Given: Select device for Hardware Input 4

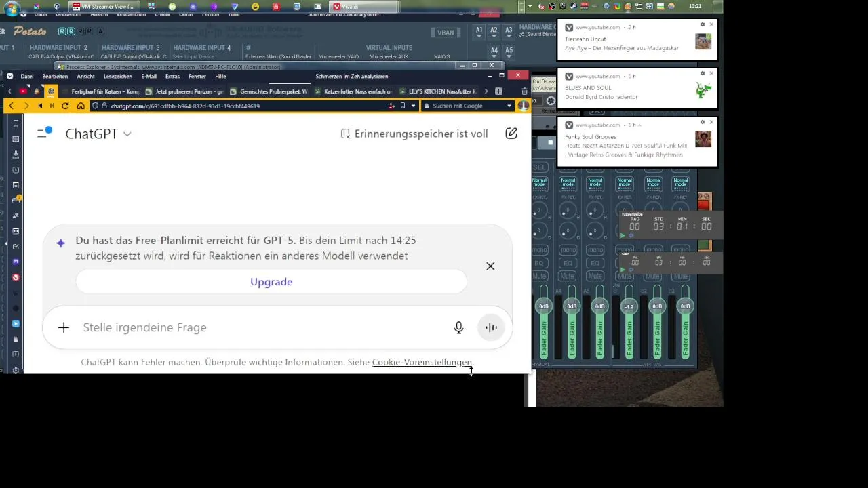Looking at the screenshot, I should click(193, 56).
